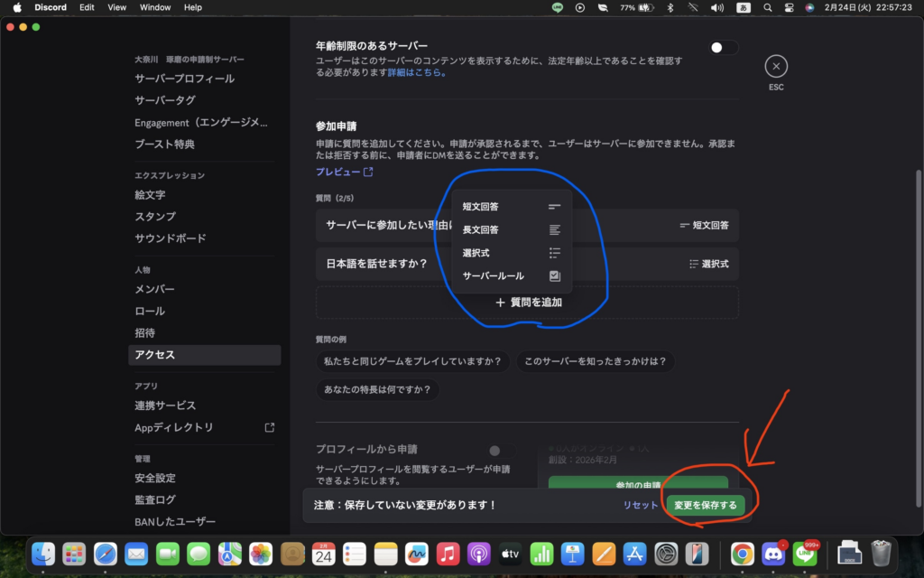Open the 選択式 type selector on 日本語 question
Viewport: 924px width, 578px height.
[x=708, y=264]
